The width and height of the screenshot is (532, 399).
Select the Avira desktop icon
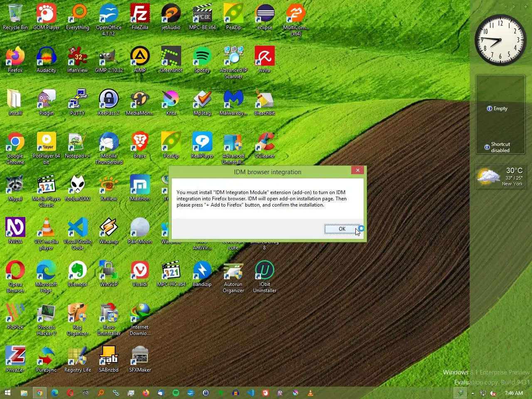tap(265, 60)
